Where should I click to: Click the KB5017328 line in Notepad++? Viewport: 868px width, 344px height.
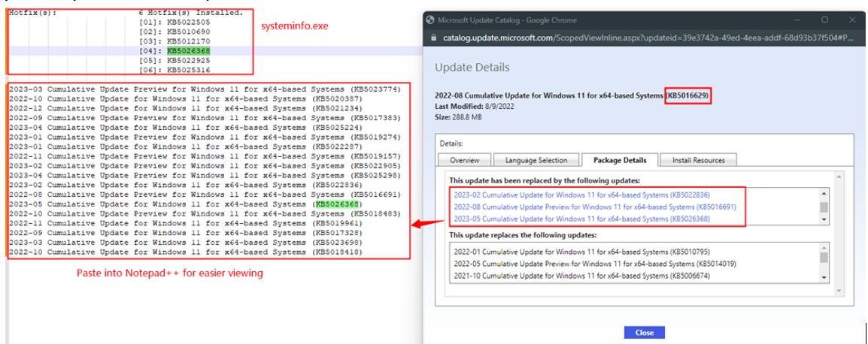point(186,233)
